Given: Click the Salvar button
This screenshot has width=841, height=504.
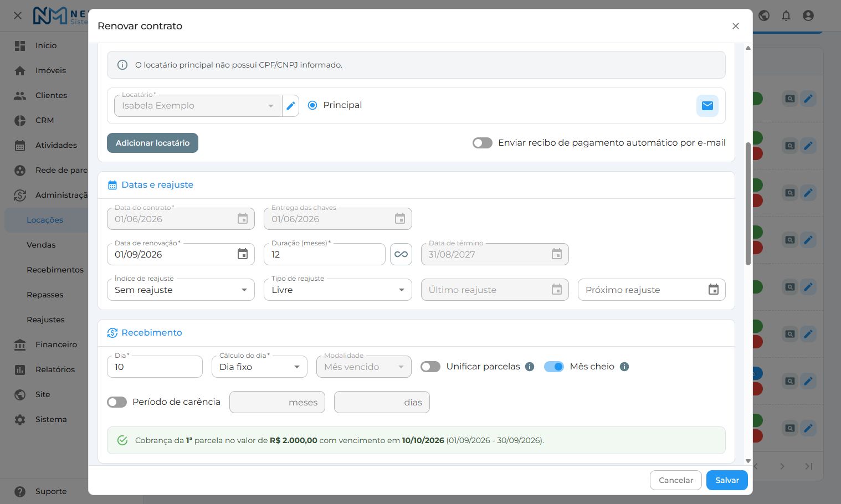Looking at the screenshot, I should pos(727,480).
